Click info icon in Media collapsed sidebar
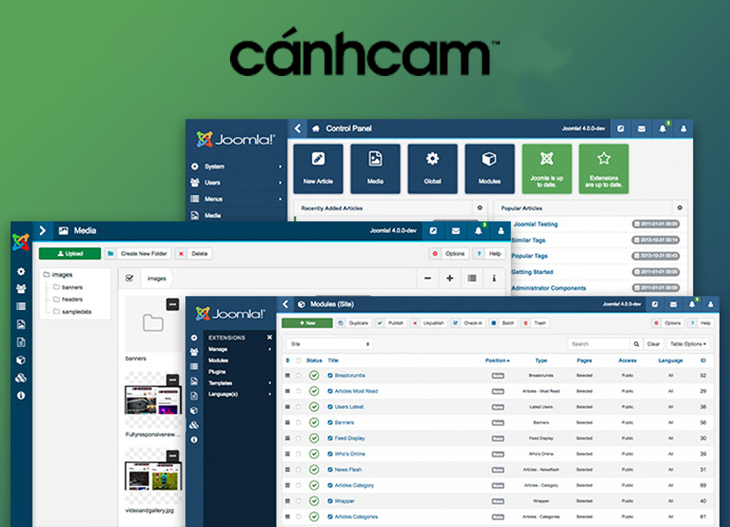Image resolution: width=730 pixels, height=527 pixels. [21, 395]
